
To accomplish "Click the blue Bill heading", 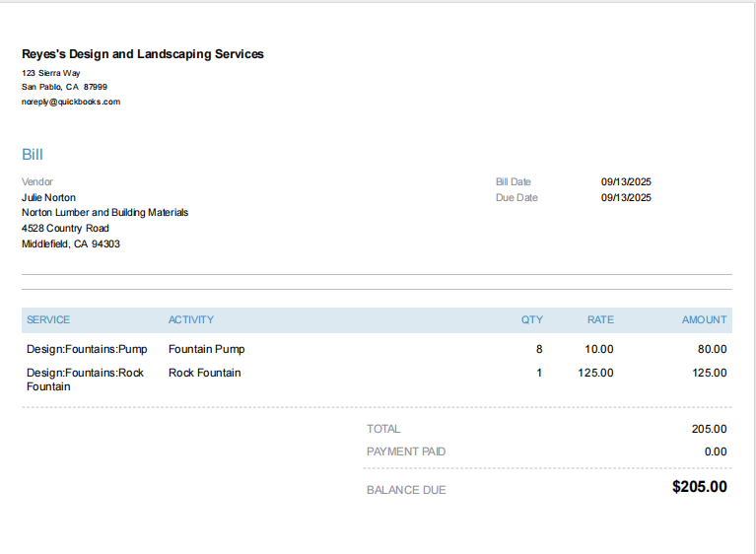I will click(x=33, y=155).
